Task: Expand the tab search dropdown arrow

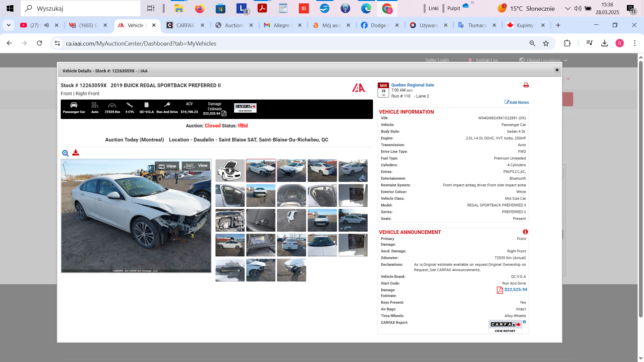Action: tap(9, 25)
